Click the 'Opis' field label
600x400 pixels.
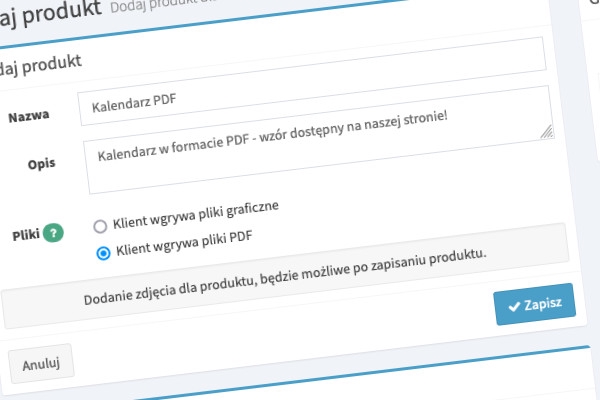[41, 164]
